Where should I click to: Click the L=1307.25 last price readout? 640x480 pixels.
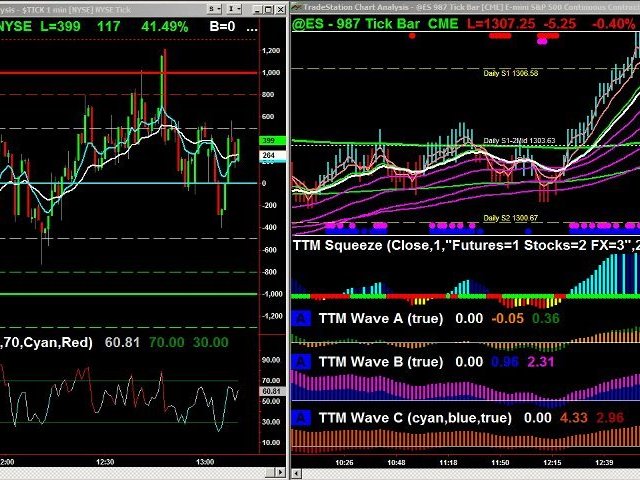tap(501, 24)
